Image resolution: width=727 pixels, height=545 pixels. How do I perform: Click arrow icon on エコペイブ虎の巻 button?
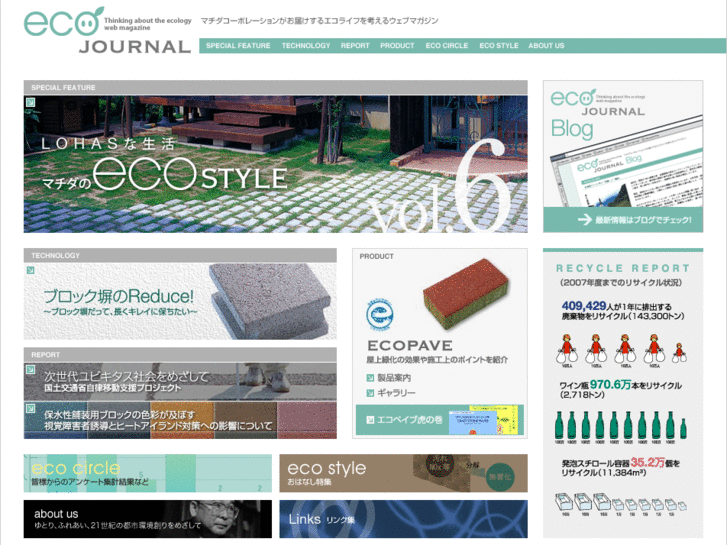pyautogui.click(x=370, y=420)
